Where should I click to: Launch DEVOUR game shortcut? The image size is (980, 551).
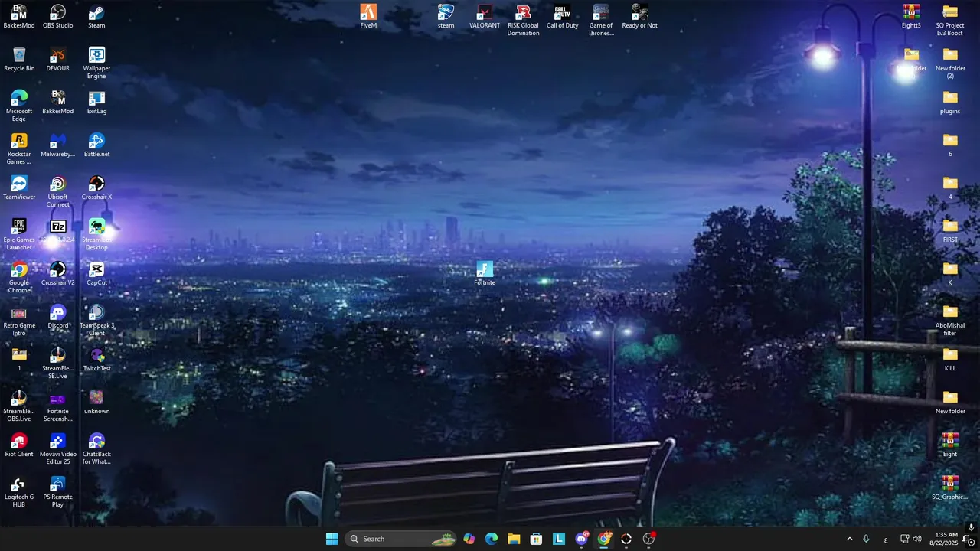57,60
